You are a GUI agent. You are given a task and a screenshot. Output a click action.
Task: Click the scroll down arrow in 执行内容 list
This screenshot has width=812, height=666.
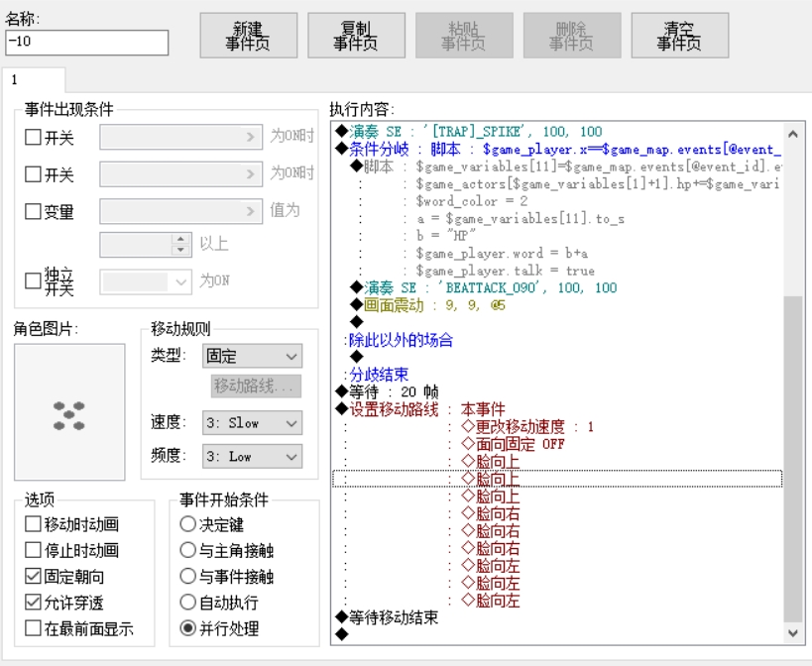[x=793, y=633]
